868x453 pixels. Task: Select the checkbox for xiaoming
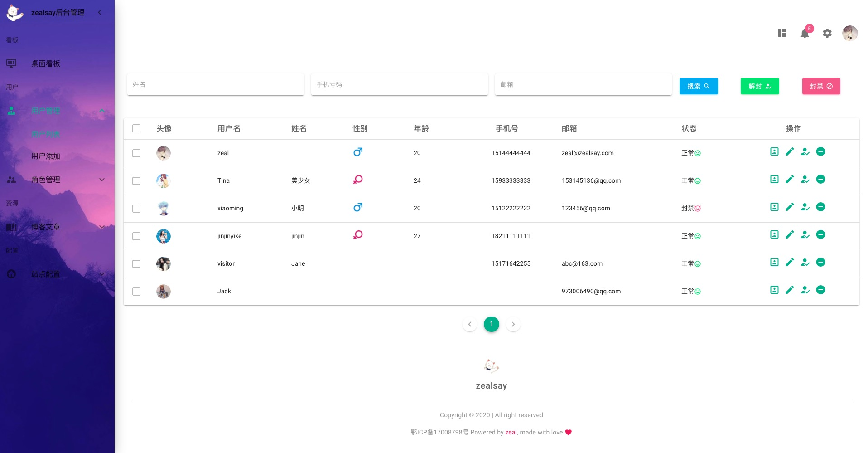coord(136,209)
